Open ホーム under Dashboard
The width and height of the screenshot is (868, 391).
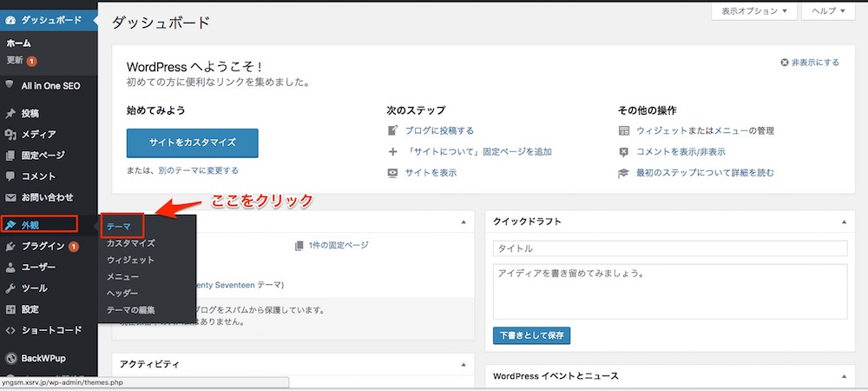click(x=19, y=43)
